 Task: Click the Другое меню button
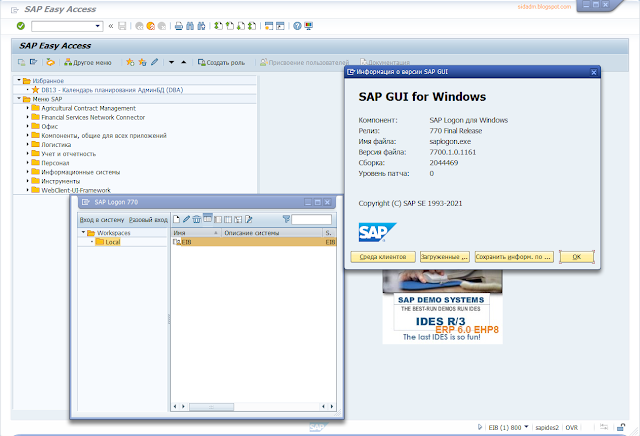[x=88, y=62]
